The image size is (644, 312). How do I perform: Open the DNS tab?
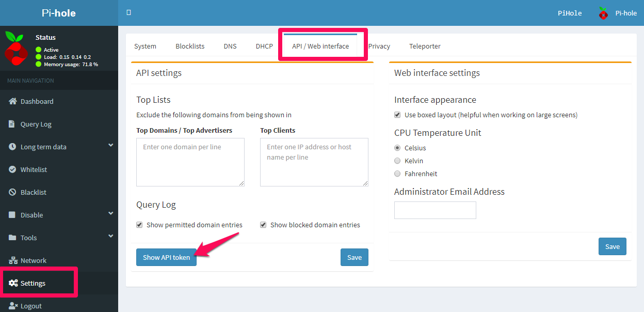(x=230, y=46)
